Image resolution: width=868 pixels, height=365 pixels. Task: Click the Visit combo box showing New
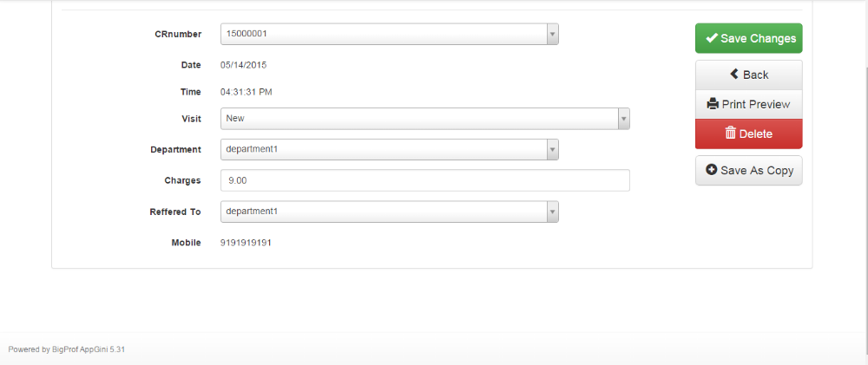tap(425, 119)
